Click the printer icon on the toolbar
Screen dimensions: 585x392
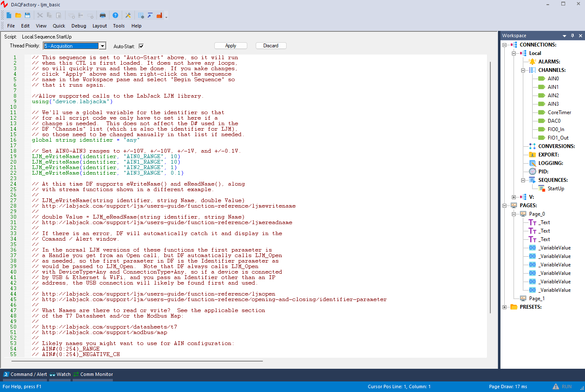pyautogui.click(x=103, y=15)
